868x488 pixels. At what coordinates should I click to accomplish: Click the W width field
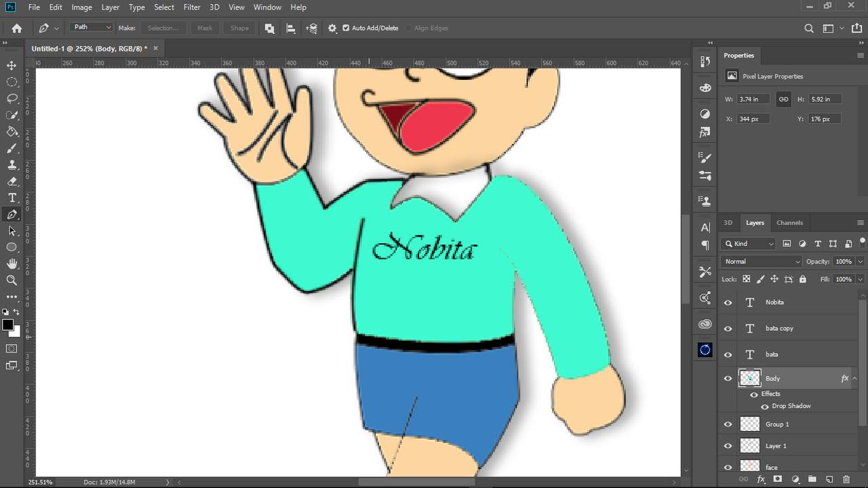coord(753,99)
